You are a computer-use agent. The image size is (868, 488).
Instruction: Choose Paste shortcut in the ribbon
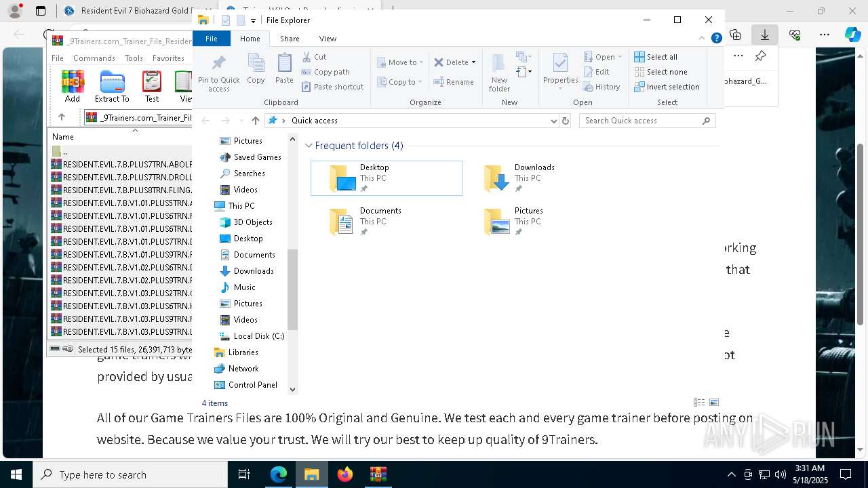(x=333, y=87)
